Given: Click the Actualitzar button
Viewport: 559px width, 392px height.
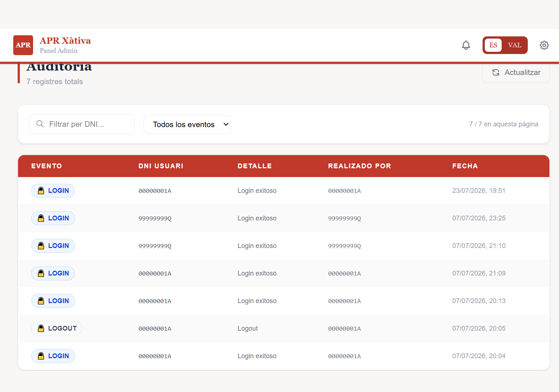Looking at the screenshot, I should coord(516,72).
